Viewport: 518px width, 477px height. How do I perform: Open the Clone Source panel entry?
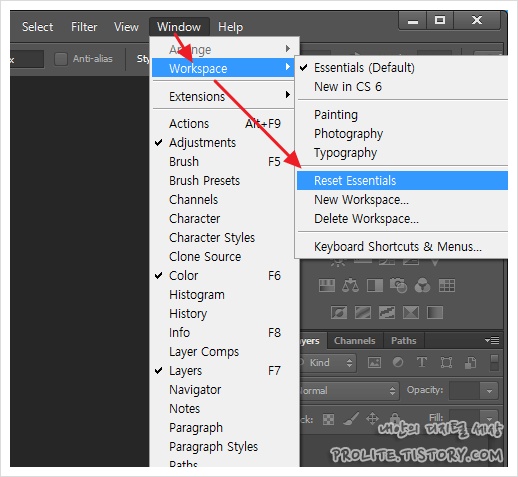(x=224, y=257)
